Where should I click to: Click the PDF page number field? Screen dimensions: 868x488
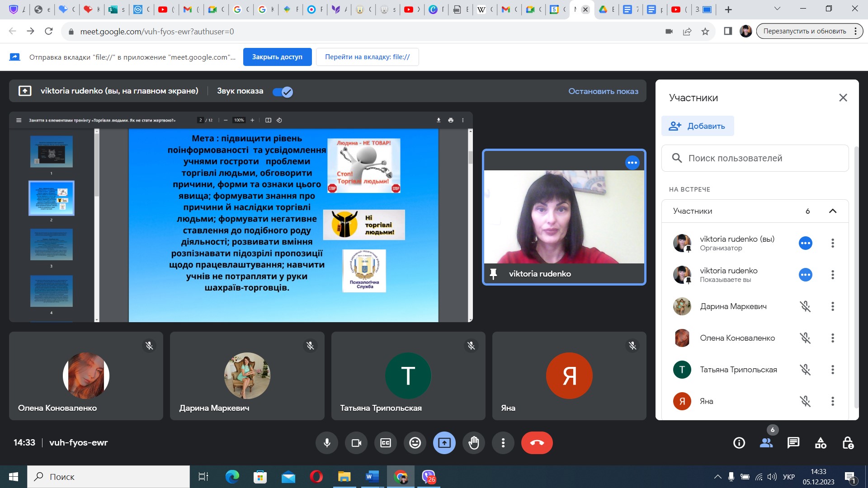tap(201, 120)
